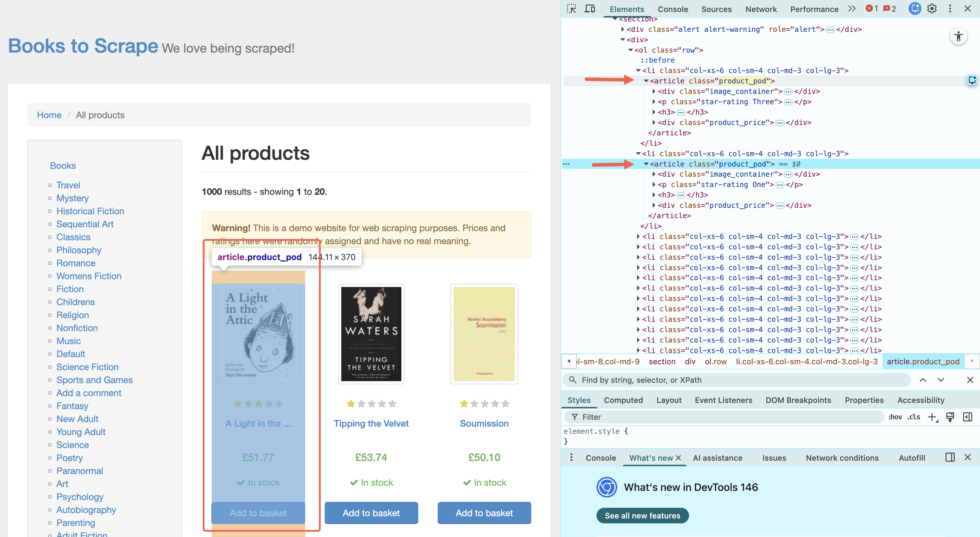The image size is (980, 537).
Task: Expand the star-rating One paragraph node
Action: (x=654, y=184)
